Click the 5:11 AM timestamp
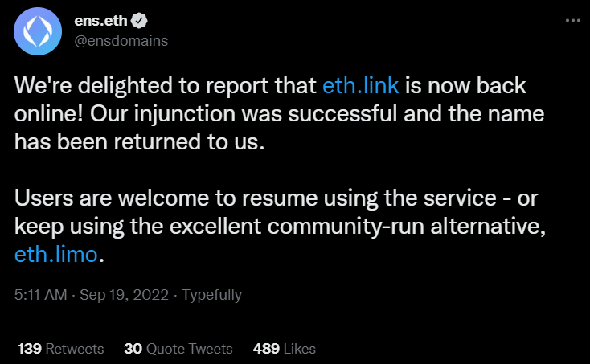The image size is (590, 364). click(41, 294)
